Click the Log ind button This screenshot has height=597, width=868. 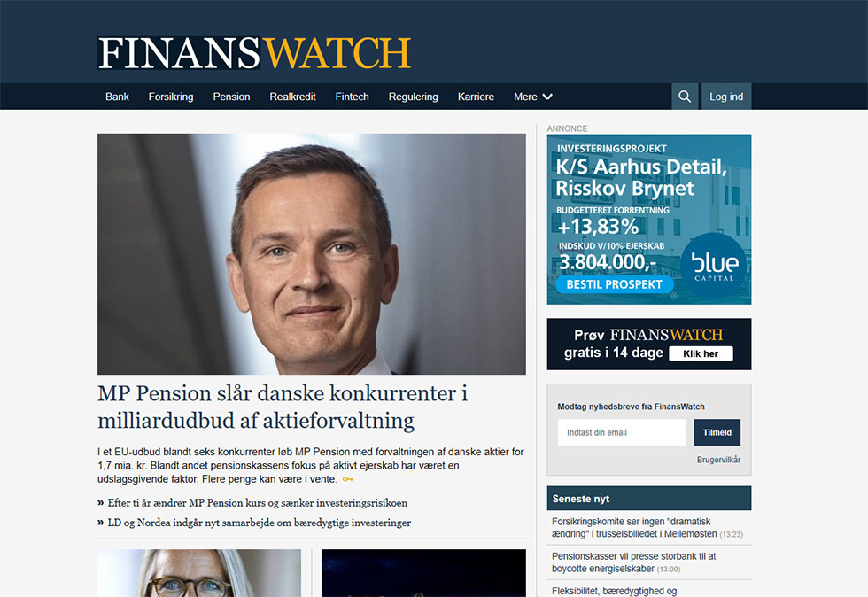726,97
